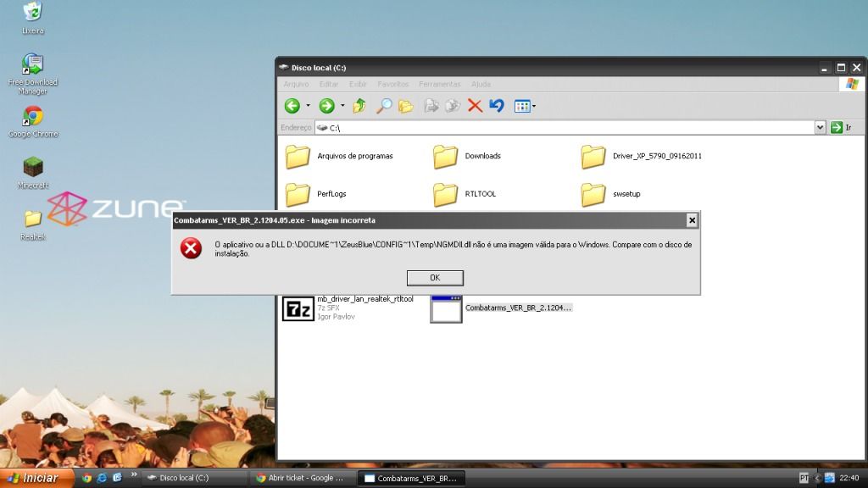Switch to Abrir ticket Chrome taskbar item

click(301, 478)
